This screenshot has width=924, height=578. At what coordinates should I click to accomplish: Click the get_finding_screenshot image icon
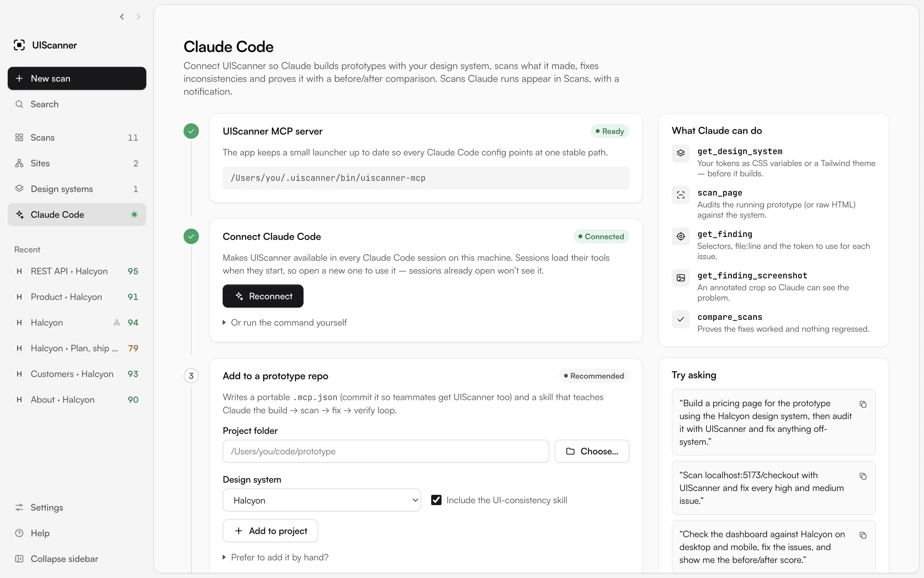(x=681, y=277)
